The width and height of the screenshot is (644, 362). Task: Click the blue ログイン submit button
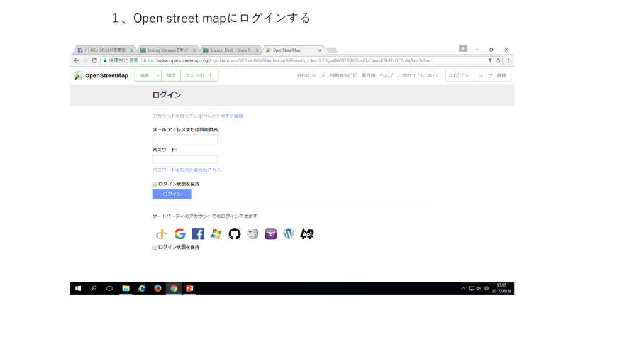[172, 194]
